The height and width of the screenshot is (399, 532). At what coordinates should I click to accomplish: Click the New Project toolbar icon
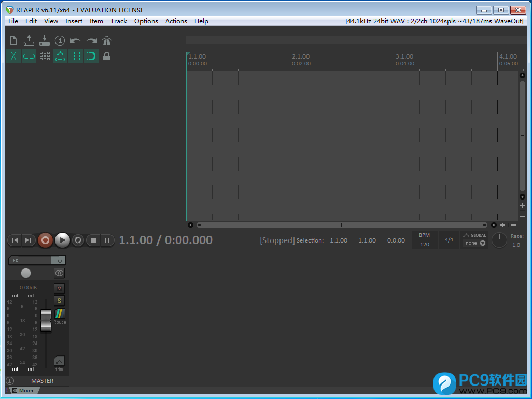13,41
